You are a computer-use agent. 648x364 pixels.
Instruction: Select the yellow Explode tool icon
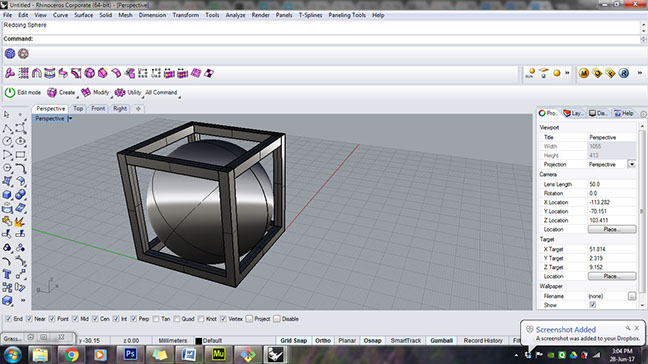click(x=19, y=222)
